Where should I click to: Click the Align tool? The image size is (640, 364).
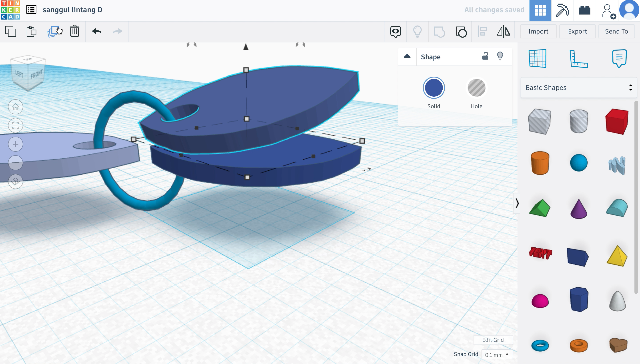(x=483, y=32)
